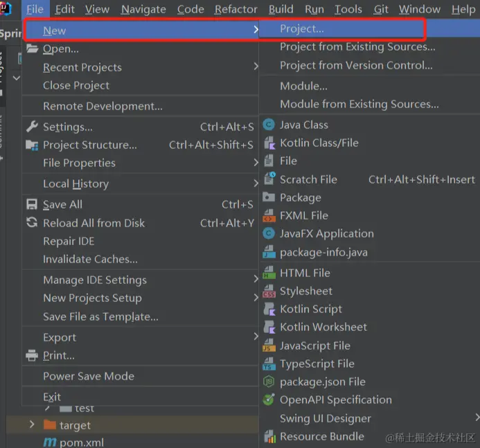The height and width of the screenshot is (448, 480).
Task: Click the OpenAPI Specification icon
Action: coord(269,400)
